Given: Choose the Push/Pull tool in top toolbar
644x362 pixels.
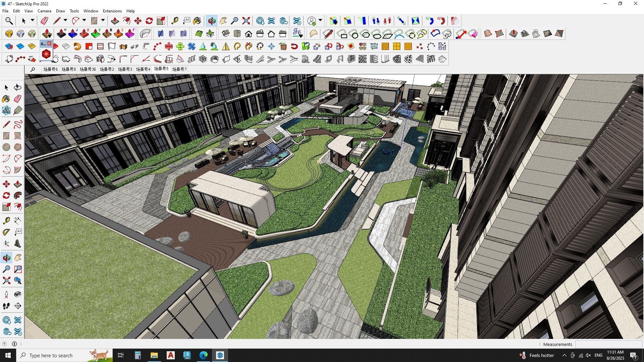Looking at the screenshot, I should click(115, 21).
